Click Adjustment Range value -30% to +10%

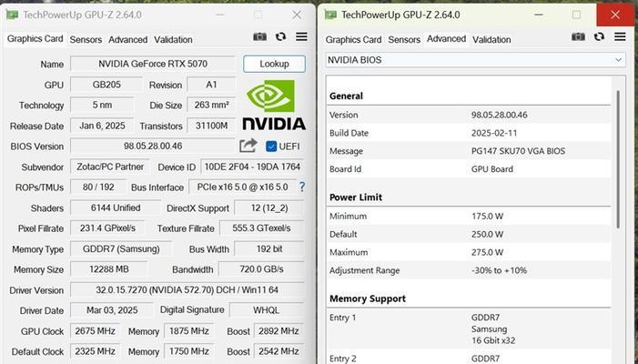499,270
